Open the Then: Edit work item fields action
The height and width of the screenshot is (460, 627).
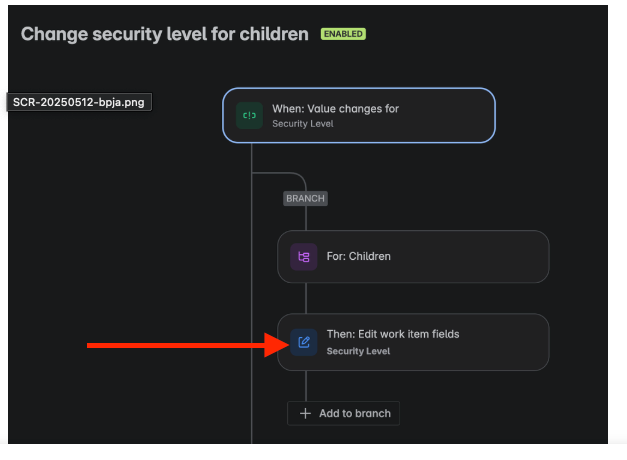(x=413, y=342)
